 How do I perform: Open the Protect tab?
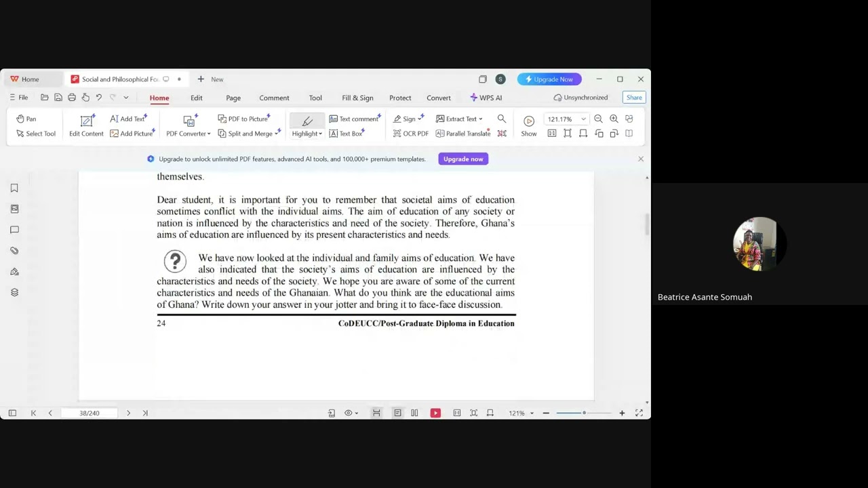pos(400,98)
